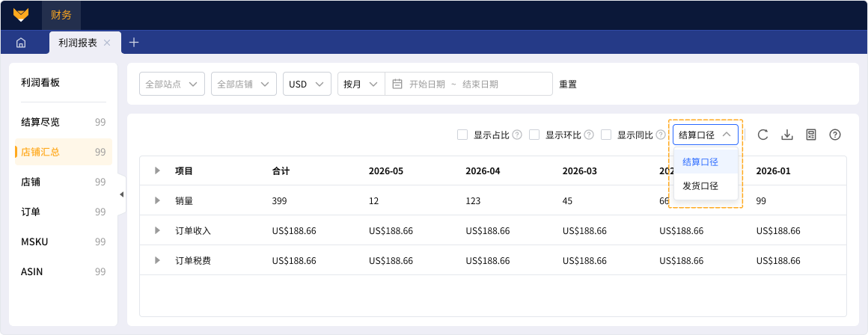Open 店铺 sidebar item
Viewport: 868px width, 335px height.
click(63, 182)
